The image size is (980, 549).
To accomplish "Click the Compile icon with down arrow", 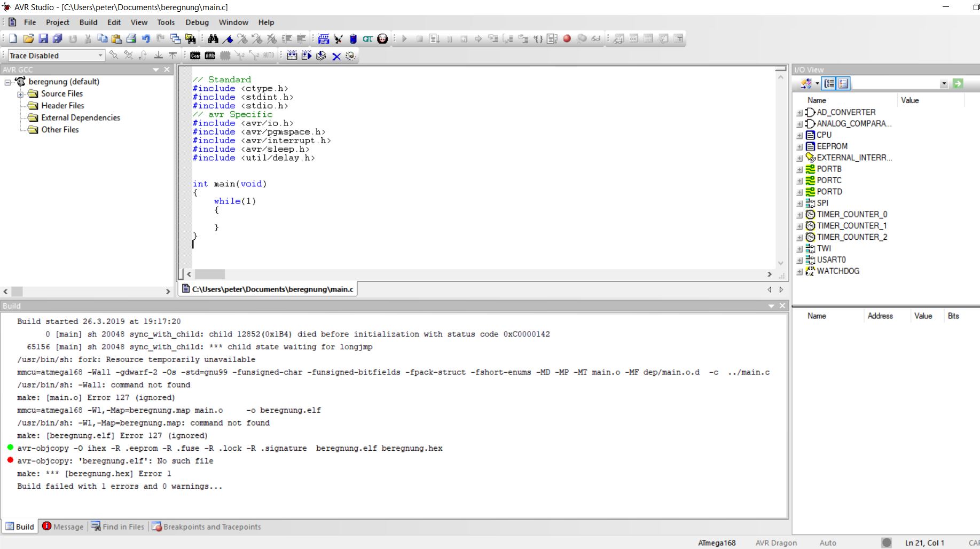I will pos(321,56).
